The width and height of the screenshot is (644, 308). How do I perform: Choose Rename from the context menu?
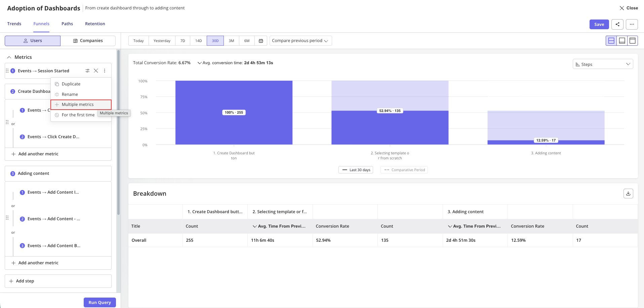coord(81,94)
